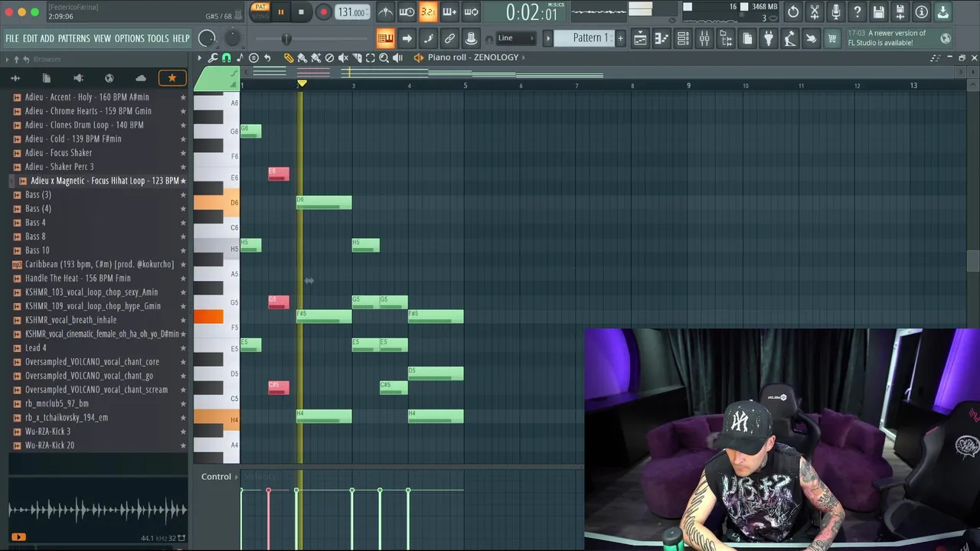Screen dimensions: 980x551
Task: Stop playback with the stop button
Action: (x=301, y=11)
